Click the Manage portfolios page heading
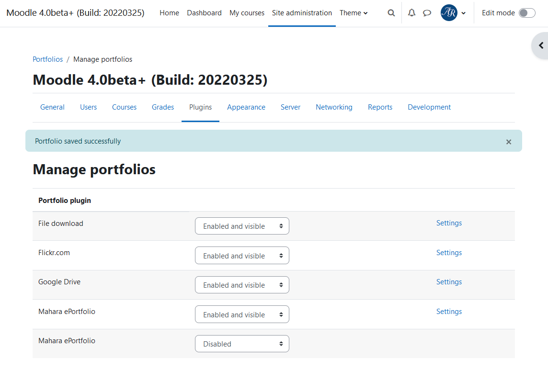 (94, 169)
